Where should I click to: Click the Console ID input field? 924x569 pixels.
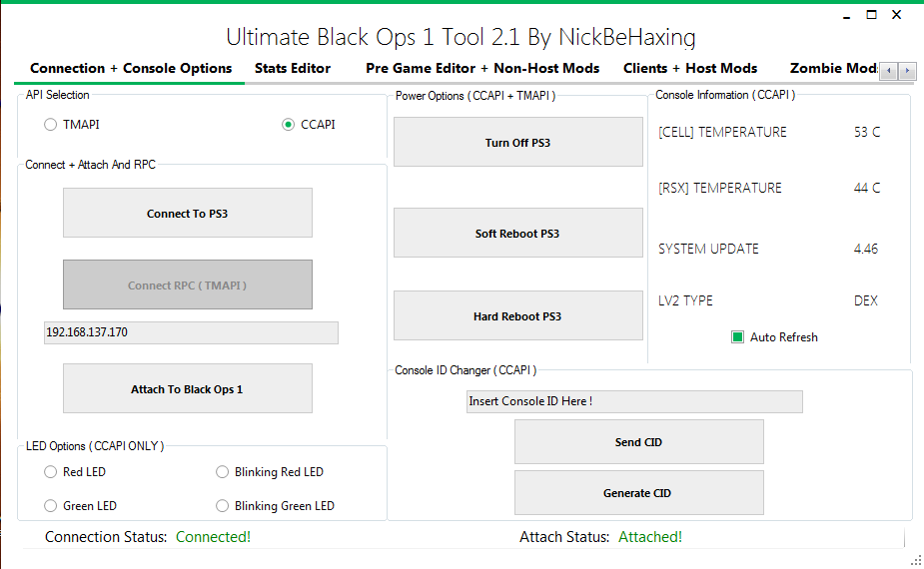pos(634,401)
